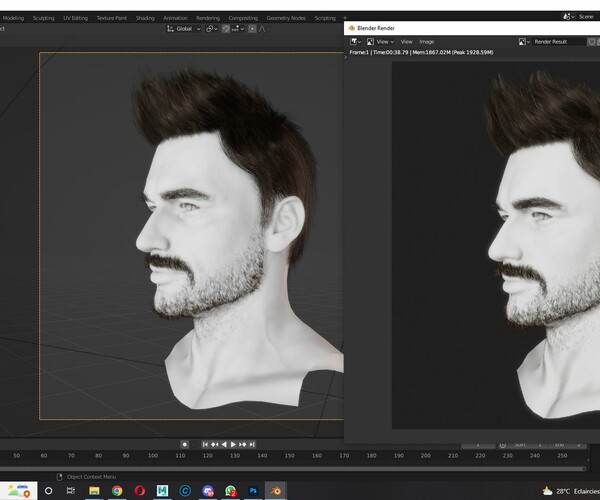Switch to the Compositing workspace tab
Image resolution: width=600 pixels, height=500 pixels.
tap(243, 18)
